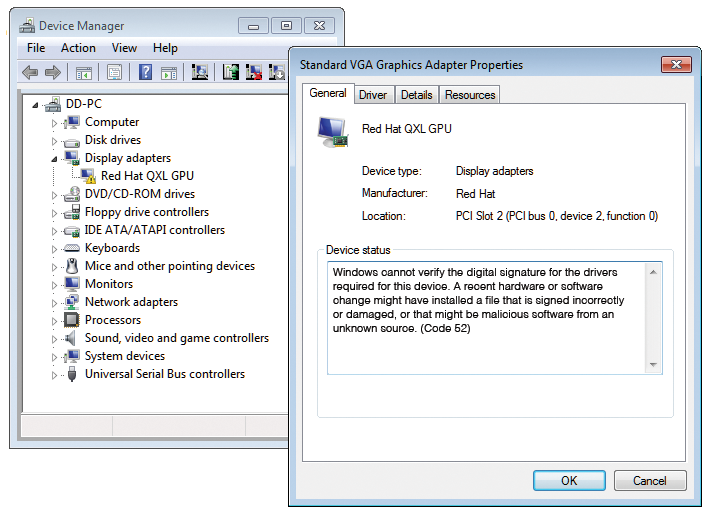Select the Mice and other pointing devices icon
This screenshot has width=710, height=516.
click(x=72, y=266)
